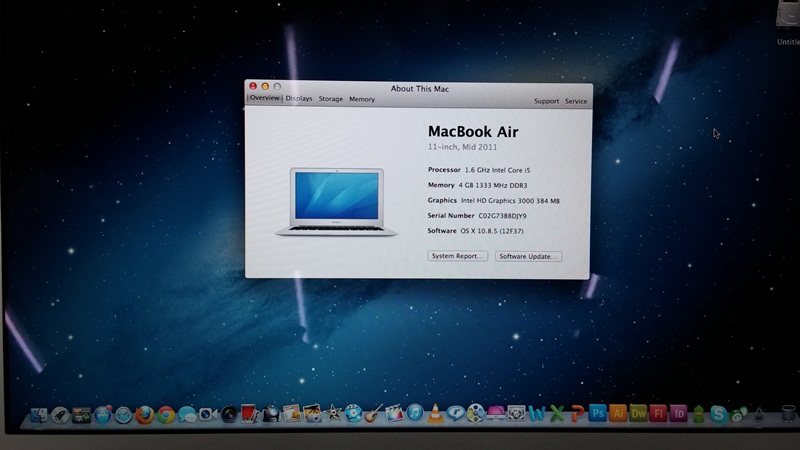The width and height of the screenshot is (800, 450).
Task: Launch FaceTime camera icon in dock
Action: coord(208,414)
